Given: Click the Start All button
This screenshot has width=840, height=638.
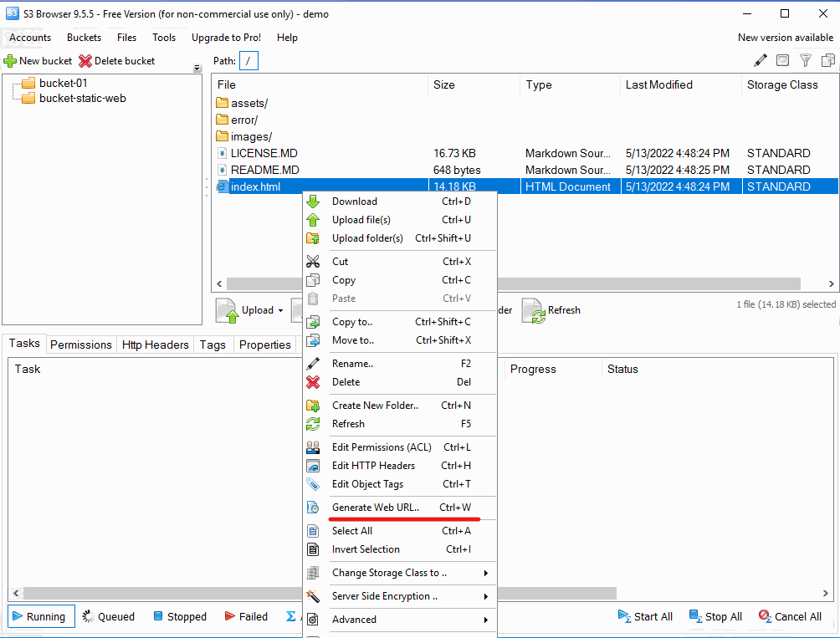Looking at the screenshot, I should 645,616.
